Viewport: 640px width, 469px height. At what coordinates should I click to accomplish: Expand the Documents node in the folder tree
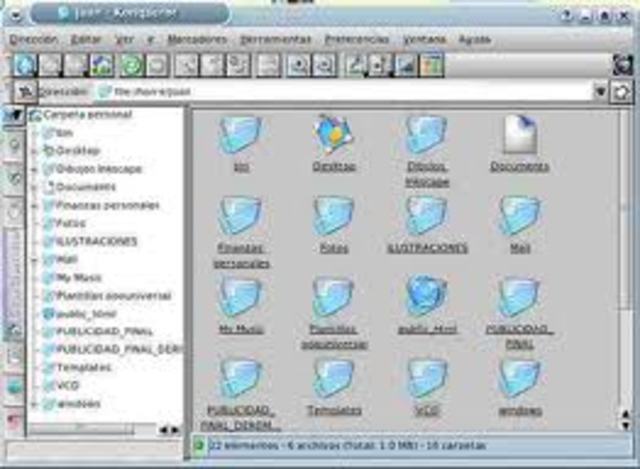[x=35, y=187]
